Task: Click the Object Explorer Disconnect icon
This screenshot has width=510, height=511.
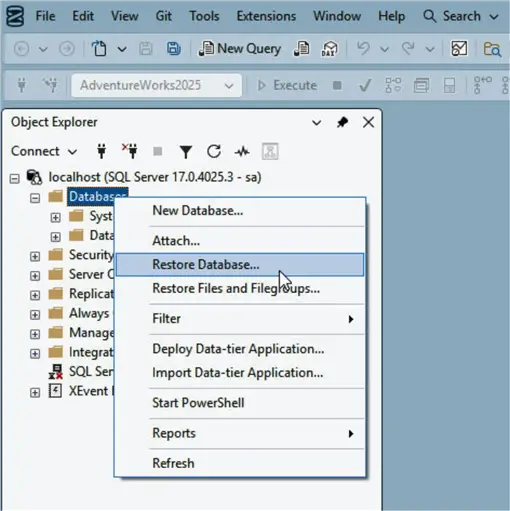Action: [x=130, y=151]
